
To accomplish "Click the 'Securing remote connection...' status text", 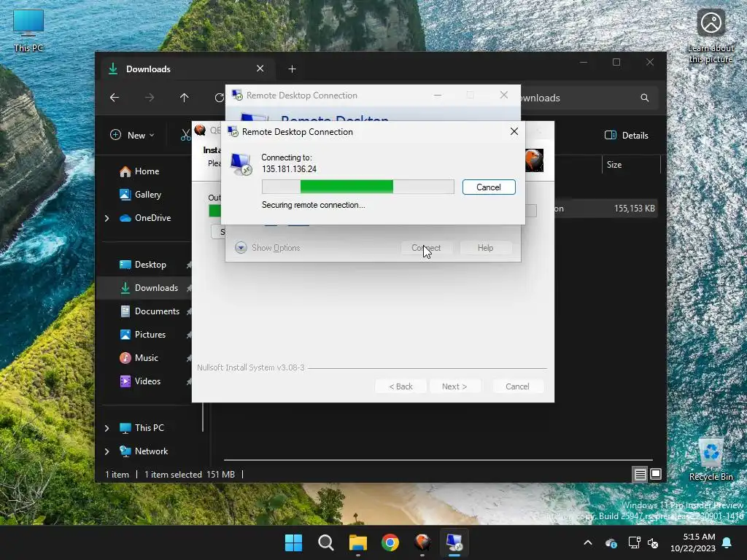I will (314, 205).
